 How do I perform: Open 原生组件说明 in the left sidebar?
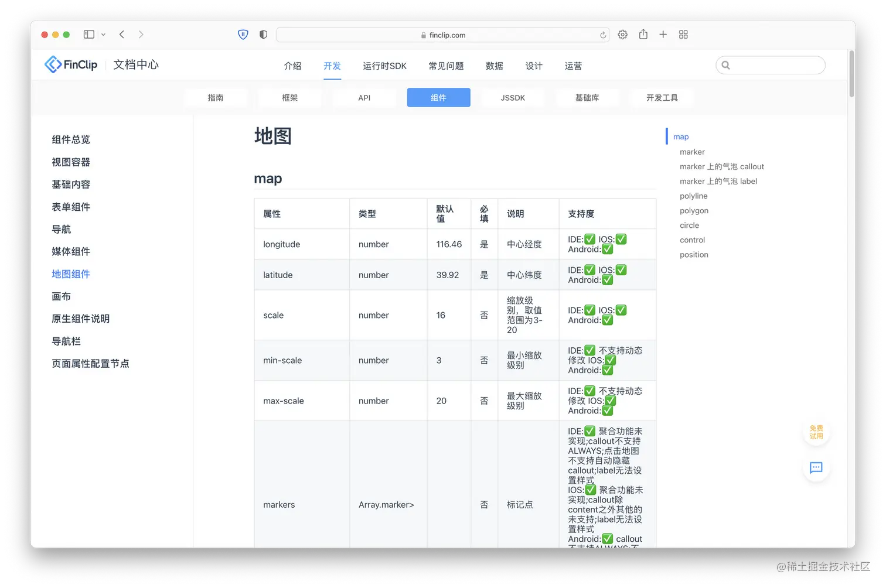(x=81, y=319)
